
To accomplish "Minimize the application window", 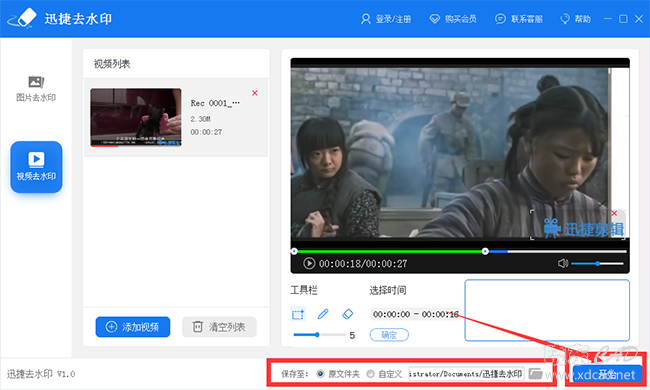I will (608, 19).
